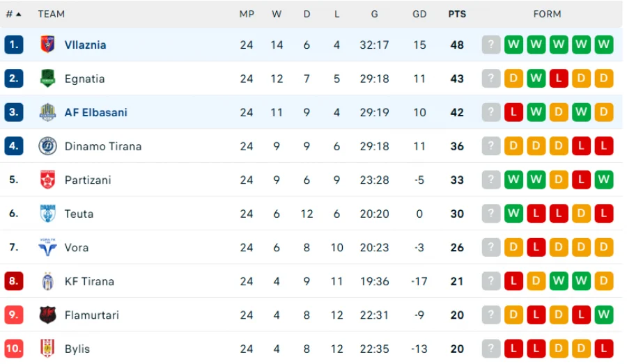This screenshot has width=627, height=364.
Task: Sort standings by PTS column header
Action: 457,14
